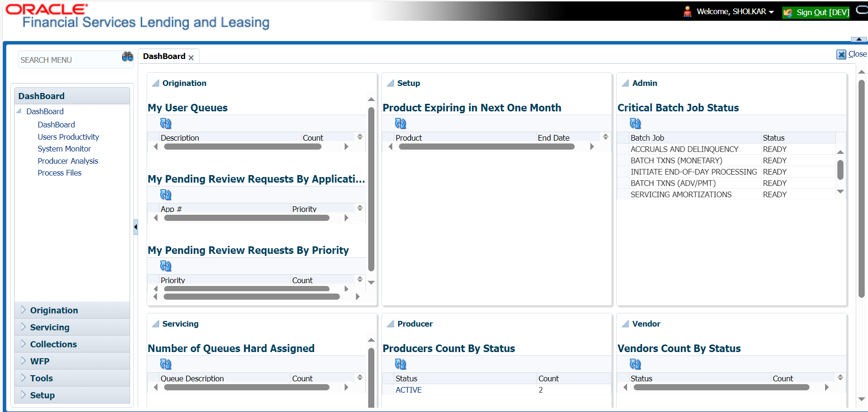Collapse the Setup dashboard panel
This screenshot has width=868, height=412.
390,83
